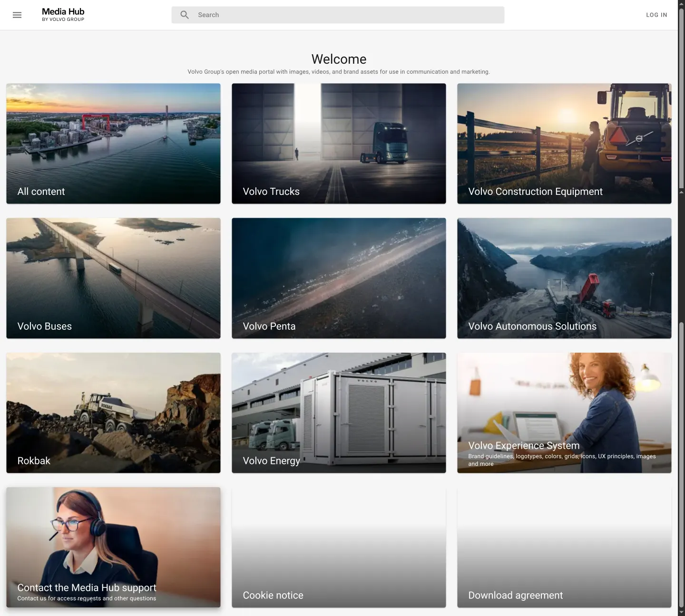This screenshot has width=685, height=616.
Task: Open the Cookie notice tile
Action: pyautogui.click(x=339, y=547)
